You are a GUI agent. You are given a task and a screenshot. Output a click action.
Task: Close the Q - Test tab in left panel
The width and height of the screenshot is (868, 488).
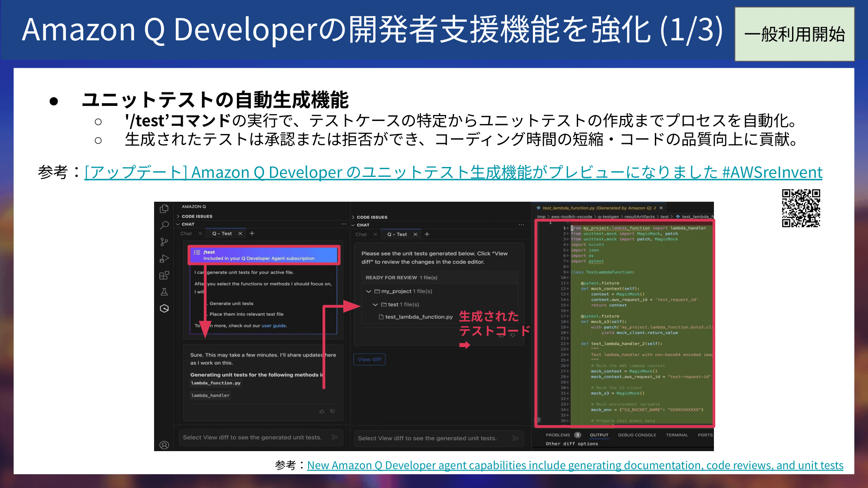pos(240,233)
